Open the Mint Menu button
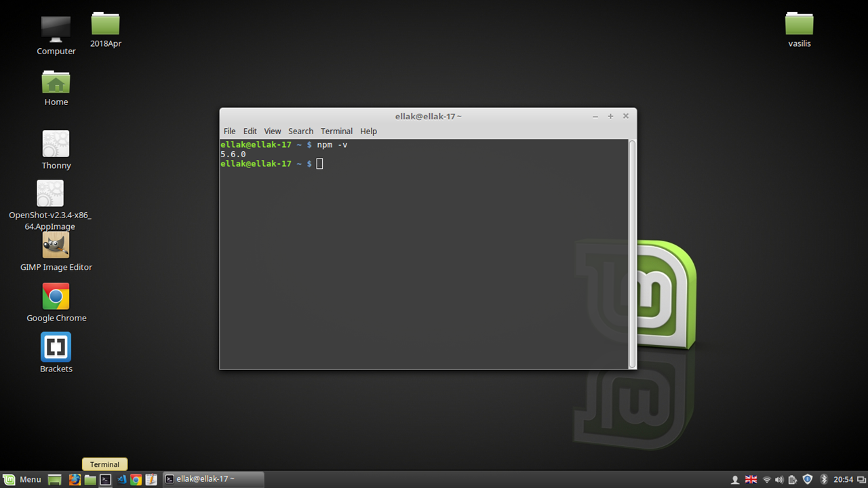 (x=24, y=479)
